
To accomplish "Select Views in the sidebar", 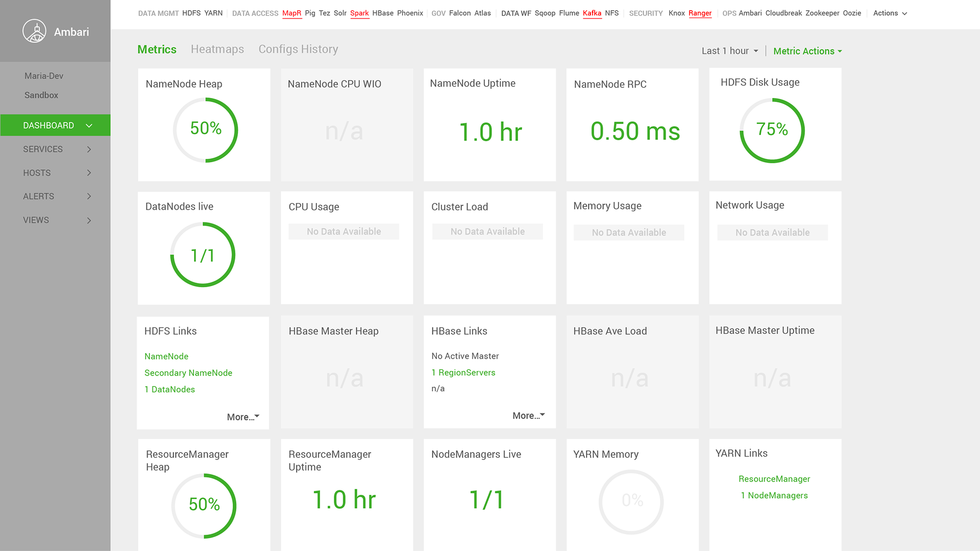I will point(36,220).
